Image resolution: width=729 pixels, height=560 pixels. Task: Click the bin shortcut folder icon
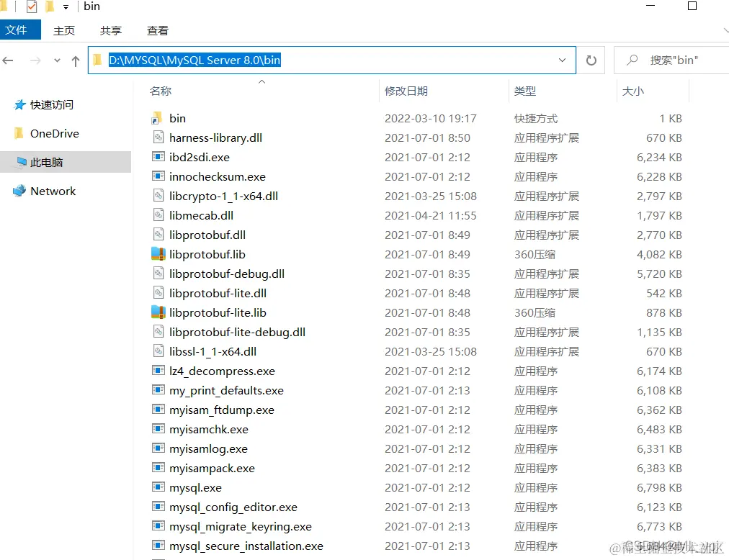click(x=158, y=119)
